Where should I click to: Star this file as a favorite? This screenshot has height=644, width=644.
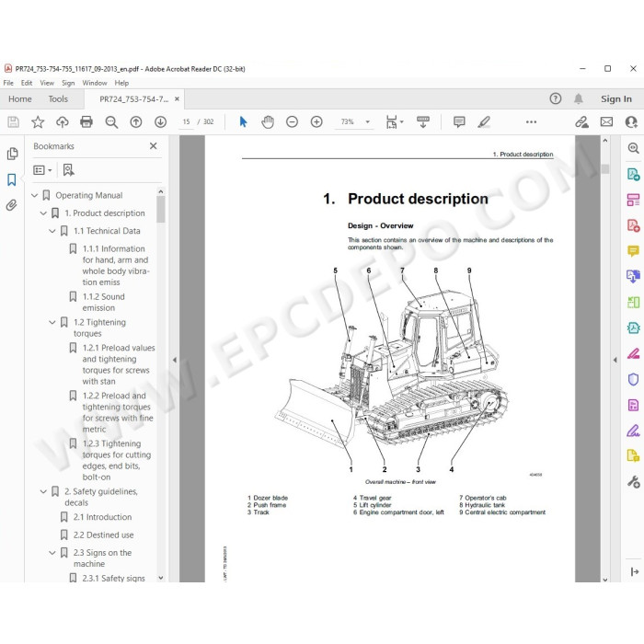click(x=38, y=122)
